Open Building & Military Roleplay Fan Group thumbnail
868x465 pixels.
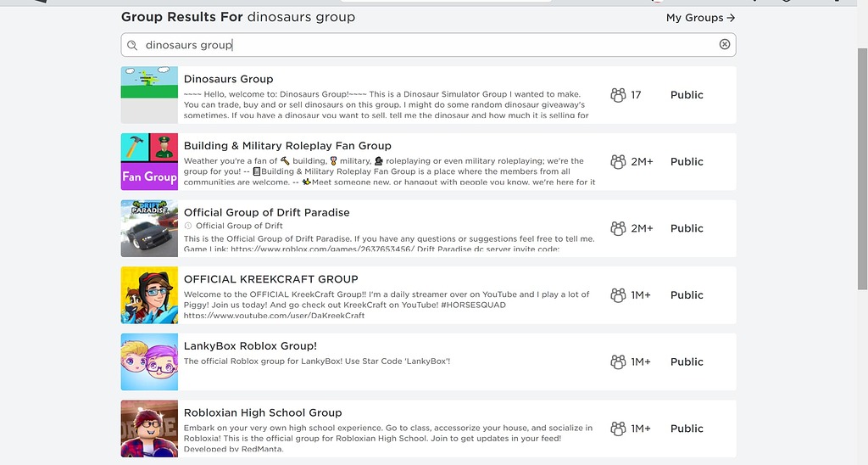[149, 161]
